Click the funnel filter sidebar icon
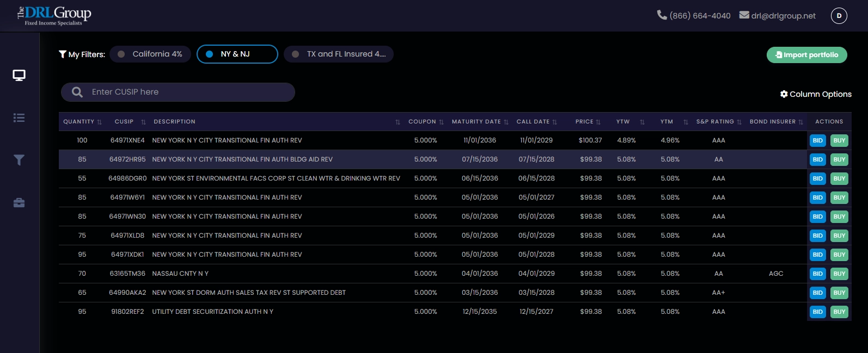This screenshot has height=353, width=868. pos(19,160)
